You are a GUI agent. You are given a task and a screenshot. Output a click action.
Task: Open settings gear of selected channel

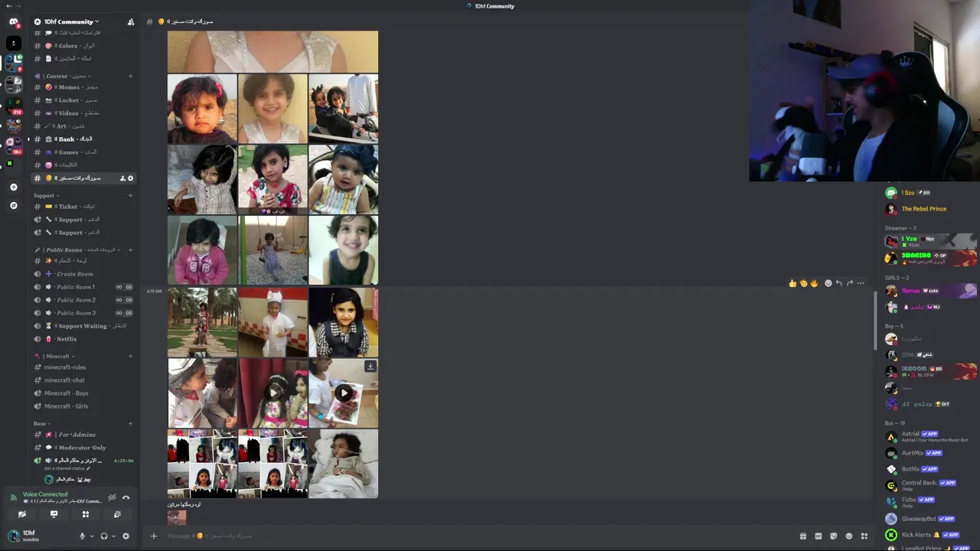coord(130,178)
